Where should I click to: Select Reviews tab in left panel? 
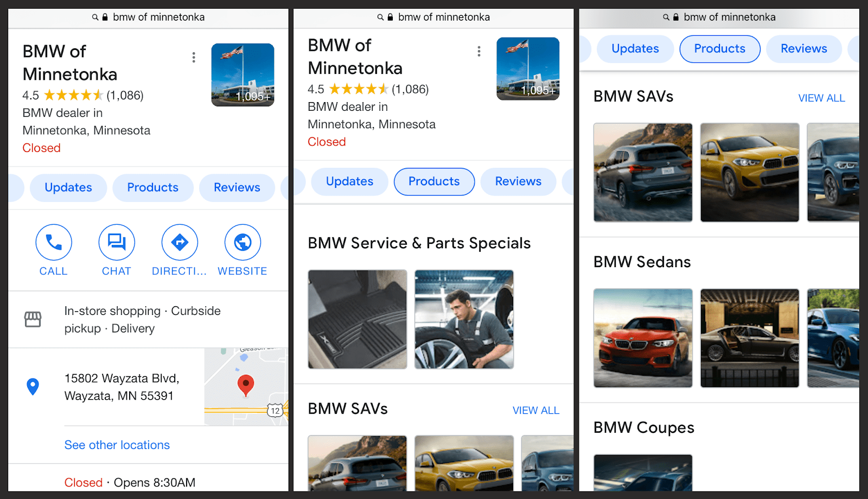click(237, 188)
